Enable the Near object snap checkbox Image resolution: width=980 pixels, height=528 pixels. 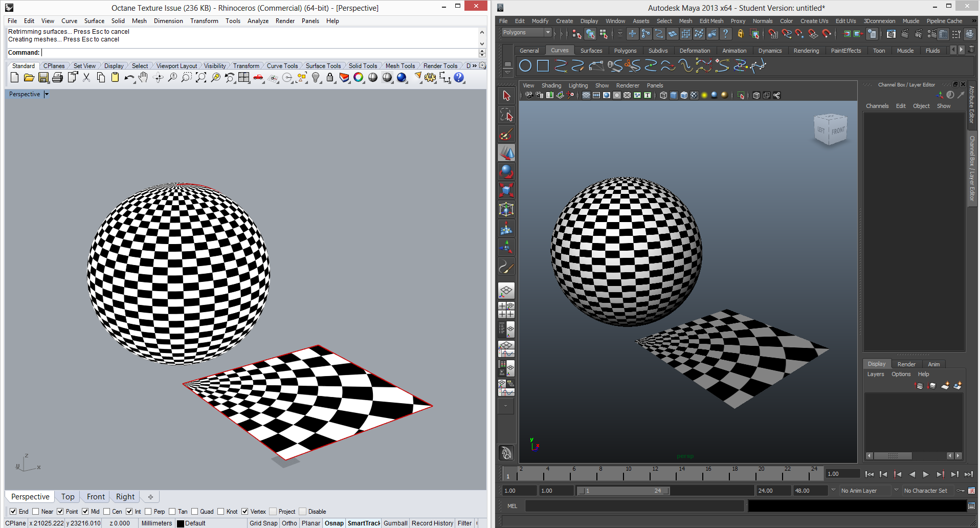click(x=36, y=511)
